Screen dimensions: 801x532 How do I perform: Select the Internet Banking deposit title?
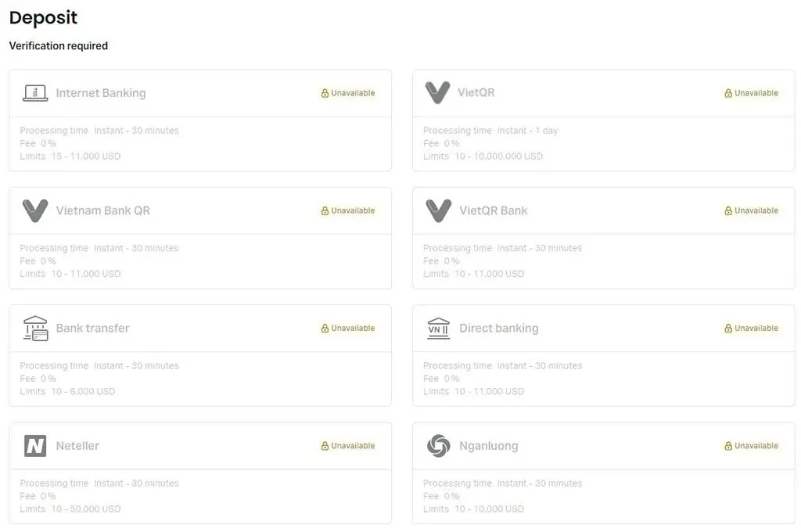[100, 93]
